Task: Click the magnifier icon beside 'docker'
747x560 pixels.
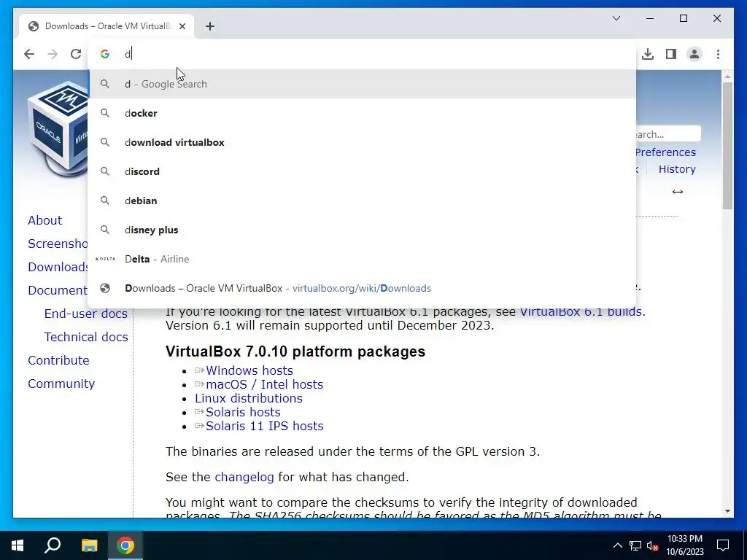Action: pyautogui.click(x=105, y=113)
